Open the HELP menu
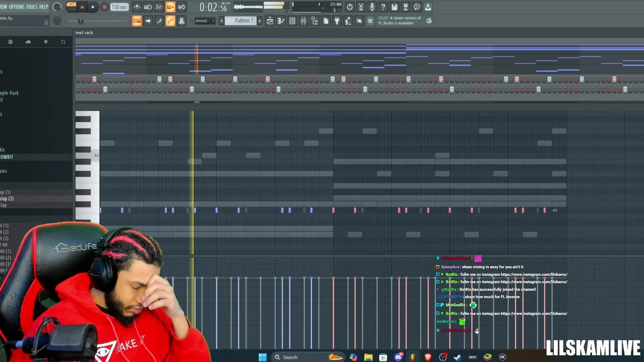Screen dimensions: 644x362 pos(44,7)
